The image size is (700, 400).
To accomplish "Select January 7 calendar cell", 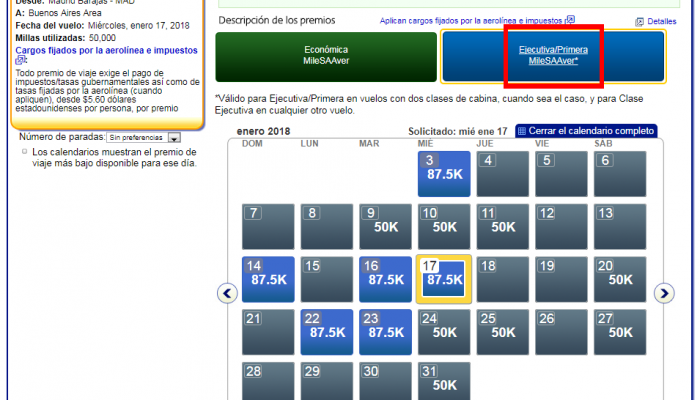I will coord(268,226).
